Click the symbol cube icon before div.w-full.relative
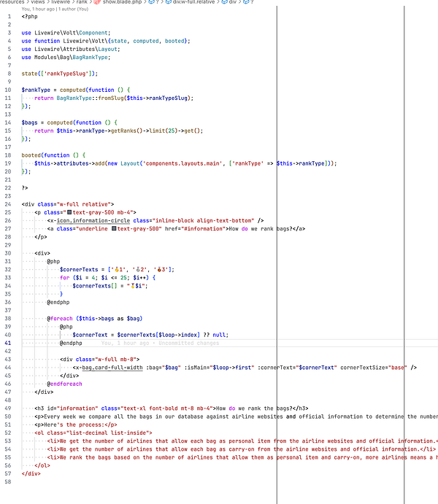The image size is (438, 504). click(168, 2)
